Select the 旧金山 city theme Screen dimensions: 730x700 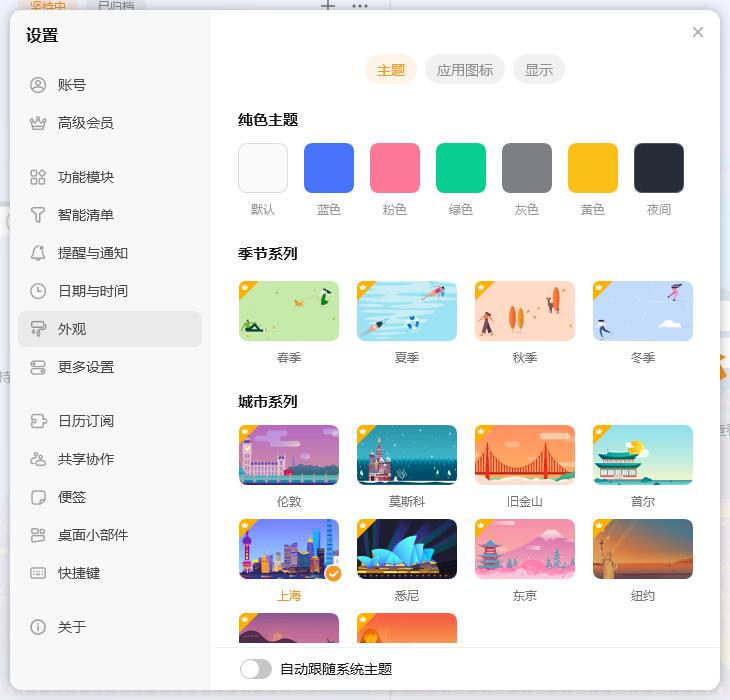pos(525,455)
